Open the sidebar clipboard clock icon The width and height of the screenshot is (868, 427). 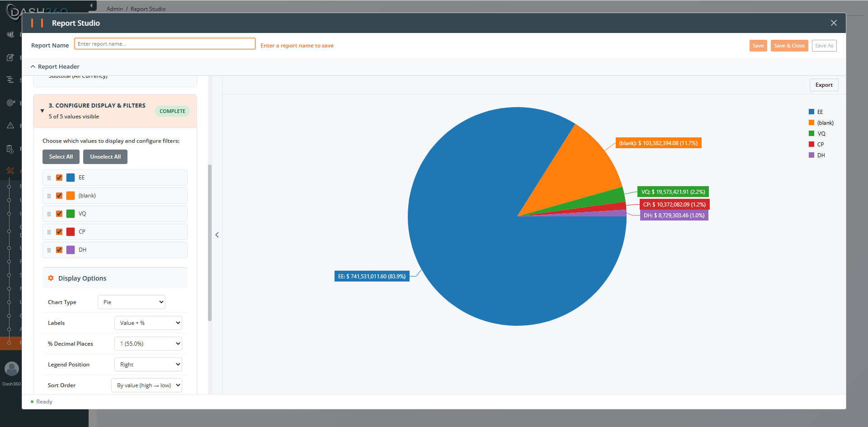pyautogui.click(x=10, y=149)
